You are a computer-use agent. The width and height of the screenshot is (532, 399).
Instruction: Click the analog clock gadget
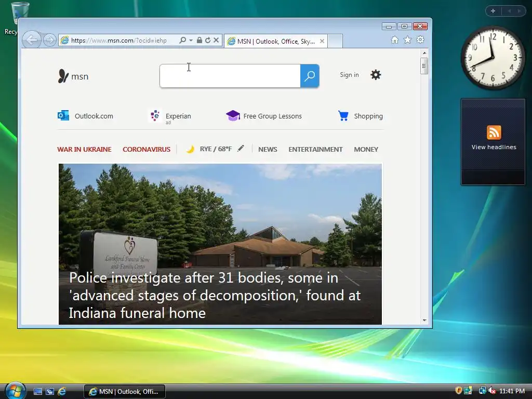coord(493,58)
